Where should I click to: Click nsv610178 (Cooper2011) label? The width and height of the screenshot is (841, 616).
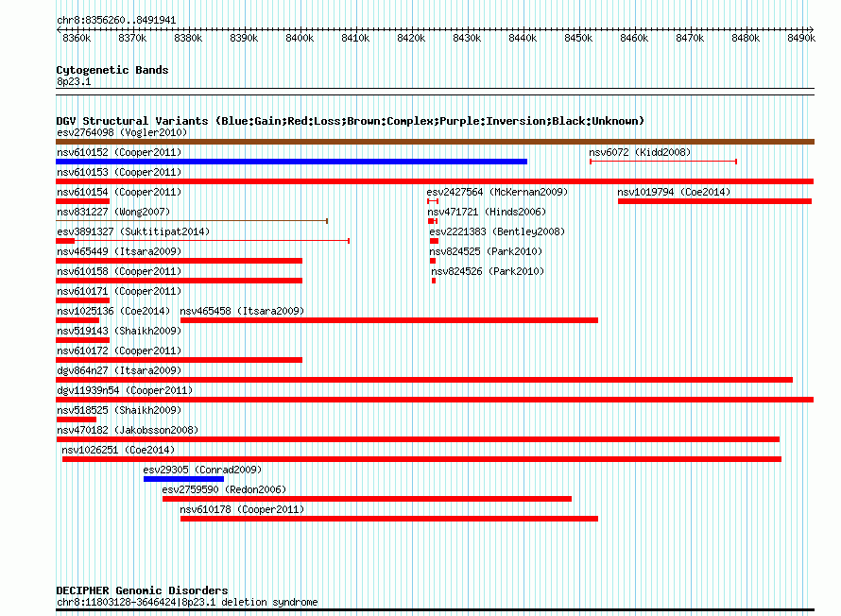[242, 509]
